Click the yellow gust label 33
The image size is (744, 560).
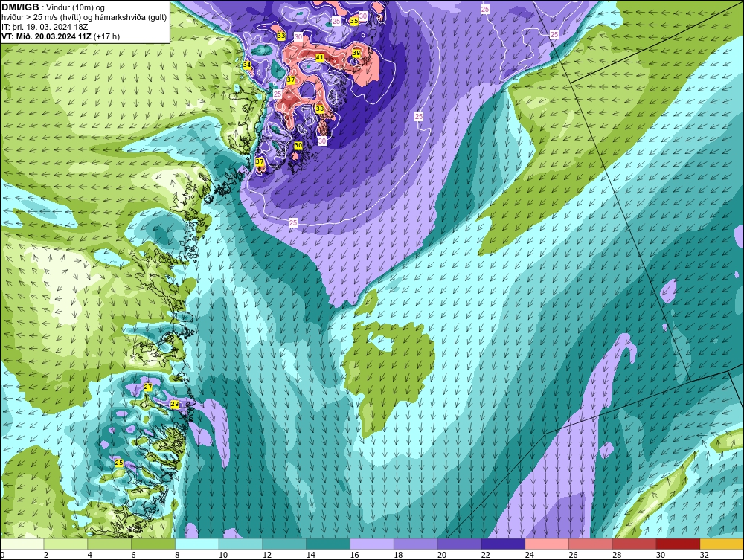click(281, 36)
